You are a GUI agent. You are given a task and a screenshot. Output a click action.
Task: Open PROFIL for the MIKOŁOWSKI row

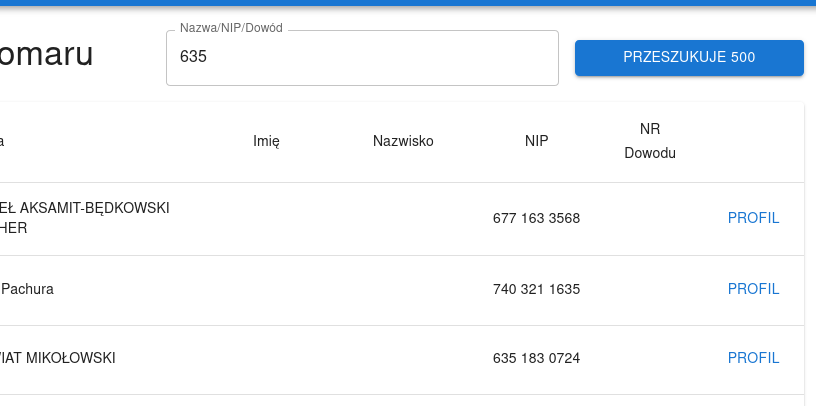[x=753, y=358]
